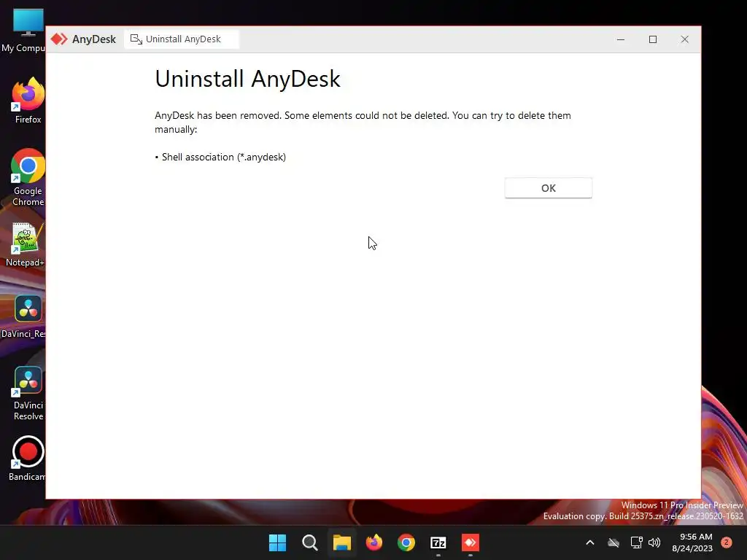This screenshot has height=560, width=747.
Task: Click the message 'AnyDesk has been removed'
Action: 217,116
